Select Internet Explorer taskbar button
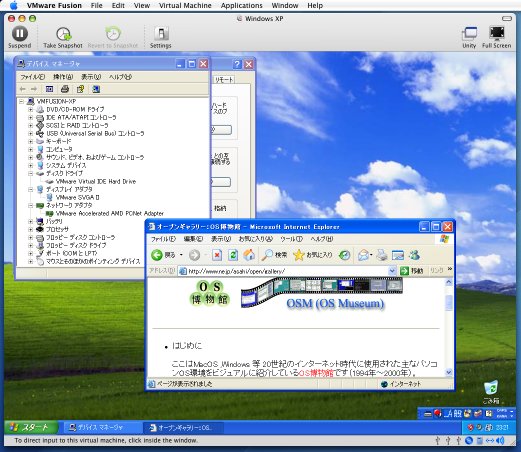This screenshot has height=452, width=521. tap(183, 427)
